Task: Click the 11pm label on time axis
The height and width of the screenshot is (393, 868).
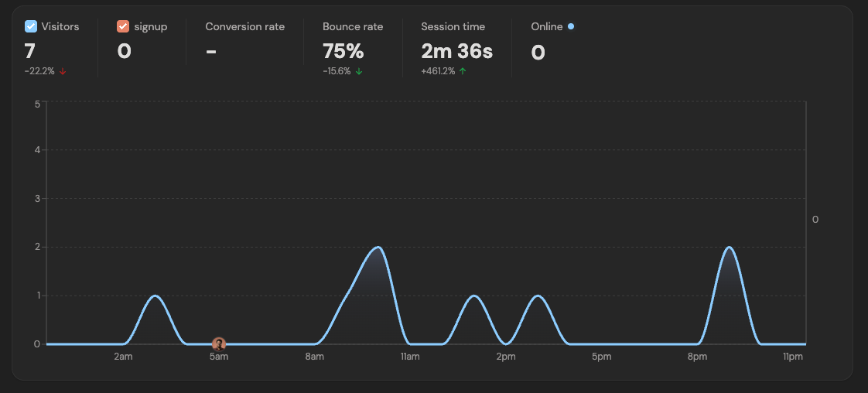Action: point(792,357)
